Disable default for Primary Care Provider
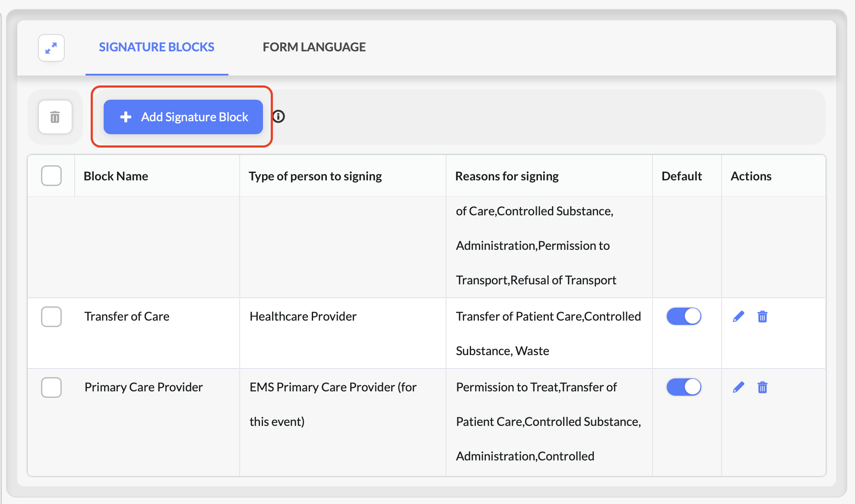The width and height of the screenshot is (855, 504). point(684,387)
